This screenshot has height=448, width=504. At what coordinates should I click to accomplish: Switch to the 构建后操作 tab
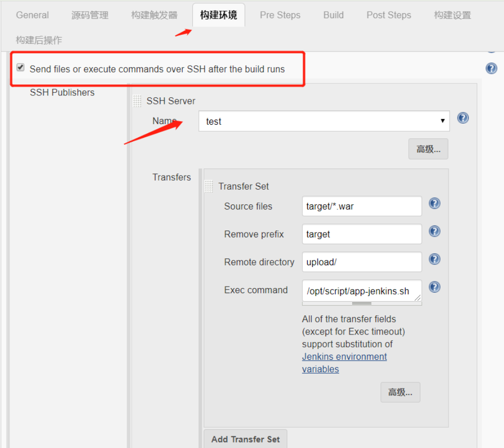pyautogui.click(x=39, y=40)
